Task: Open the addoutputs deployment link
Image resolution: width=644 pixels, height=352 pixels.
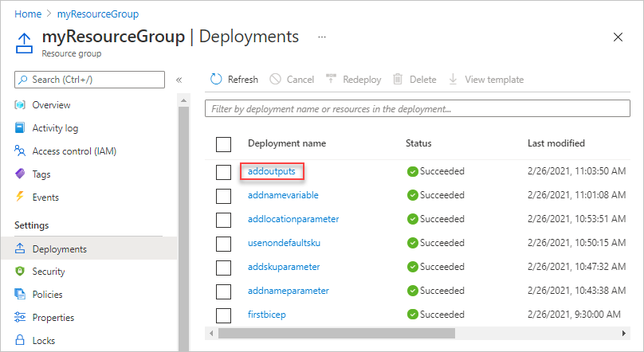Action: pos(273,171)
